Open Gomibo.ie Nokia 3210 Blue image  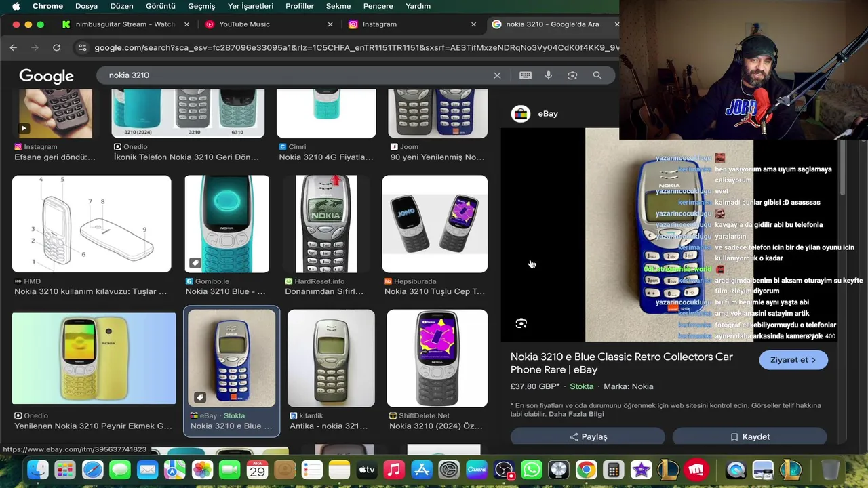(x=226, y=224)
